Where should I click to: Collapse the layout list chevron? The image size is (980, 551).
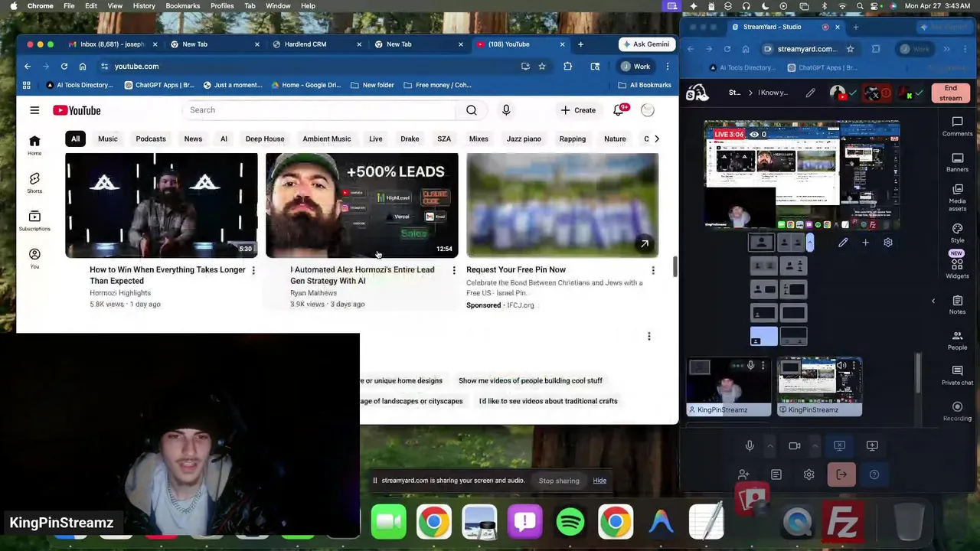point(810,243)
